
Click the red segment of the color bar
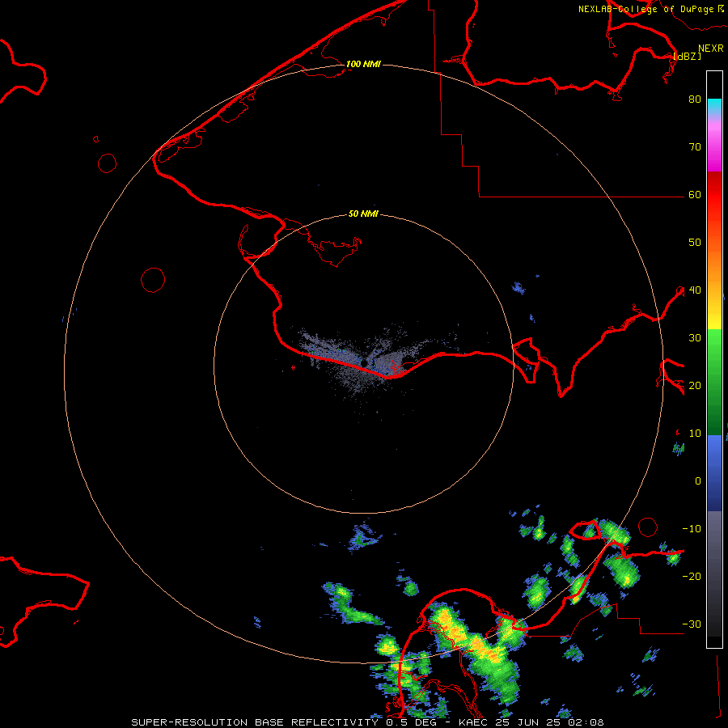(x=714, y=195)
